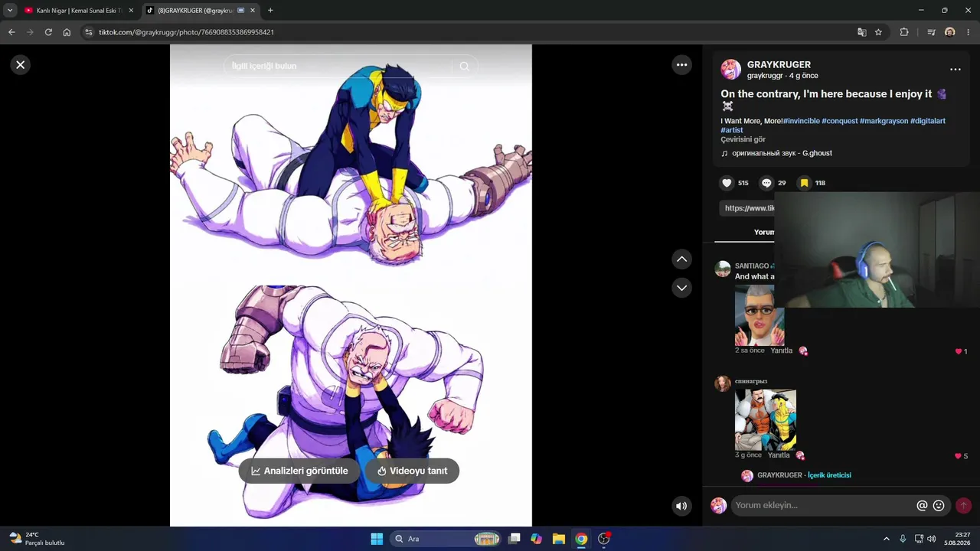This screenshot has height=551, width=980.
Task: Click the Chrome icon on the taskbar
Action: click(x=581, y=539)
